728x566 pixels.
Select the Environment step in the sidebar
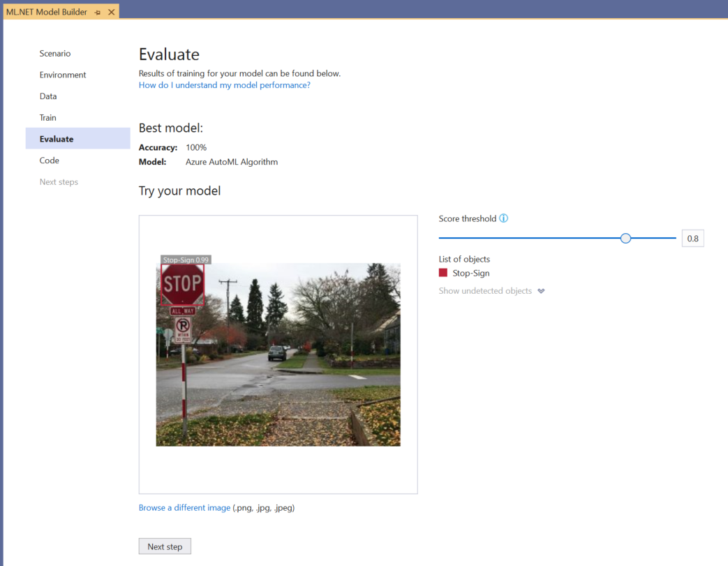62,75
